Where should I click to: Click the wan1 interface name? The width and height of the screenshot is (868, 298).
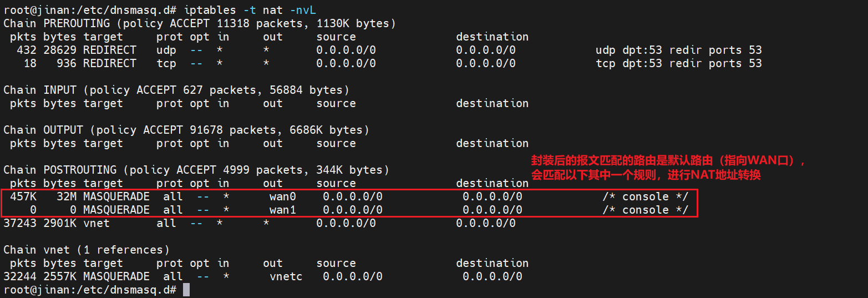[283, 210]
